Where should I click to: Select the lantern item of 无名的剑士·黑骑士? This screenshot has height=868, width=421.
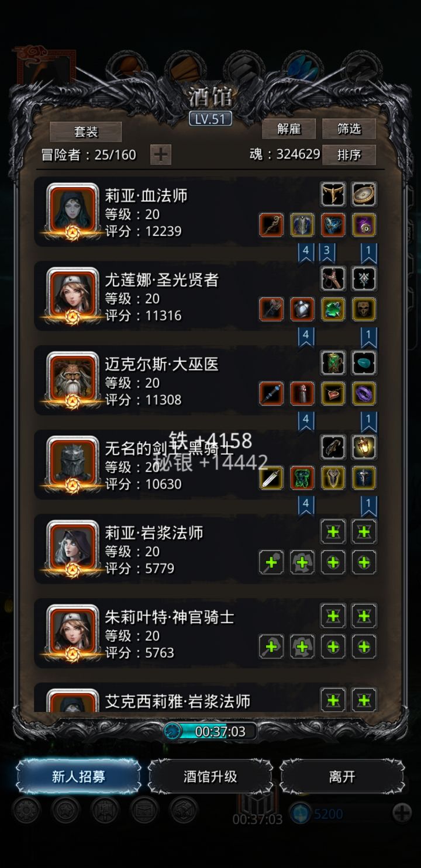(364, 447)
